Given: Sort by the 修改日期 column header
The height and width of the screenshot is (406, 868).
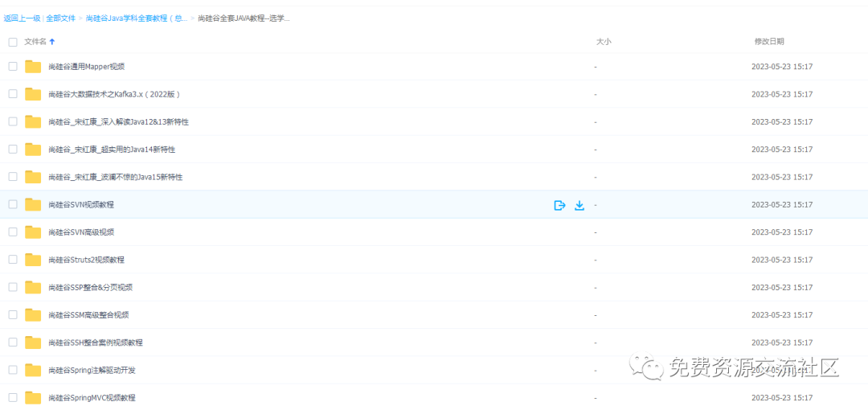Looking at the screenshot, I should point(769,42).
